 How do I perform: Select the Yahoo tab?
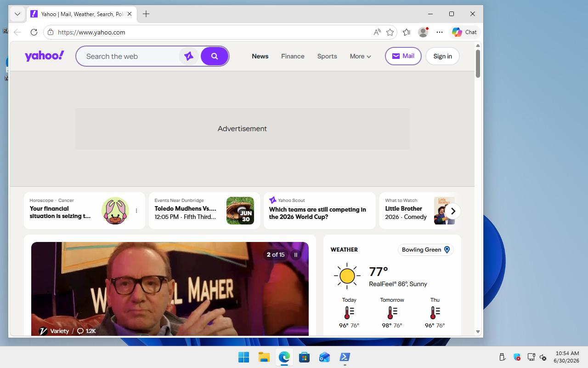pos(81,14)
